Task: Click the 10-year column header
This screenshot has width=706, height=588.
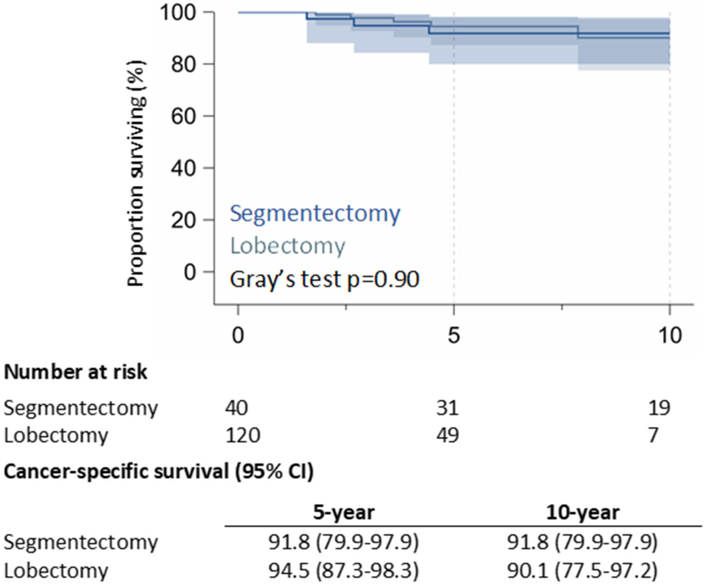Action: 583,513
